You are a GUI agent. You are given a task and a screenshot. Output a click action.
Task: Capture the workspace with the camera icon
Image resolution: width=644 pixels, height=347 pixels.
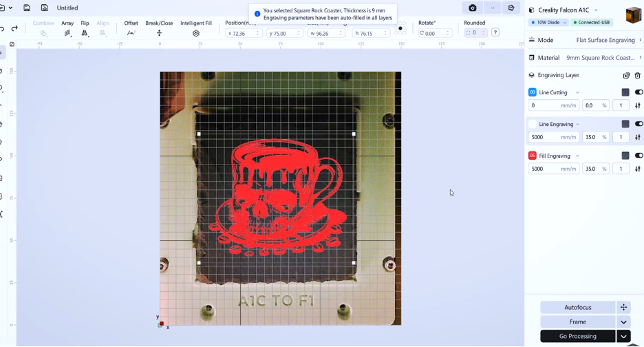point(473,8)
